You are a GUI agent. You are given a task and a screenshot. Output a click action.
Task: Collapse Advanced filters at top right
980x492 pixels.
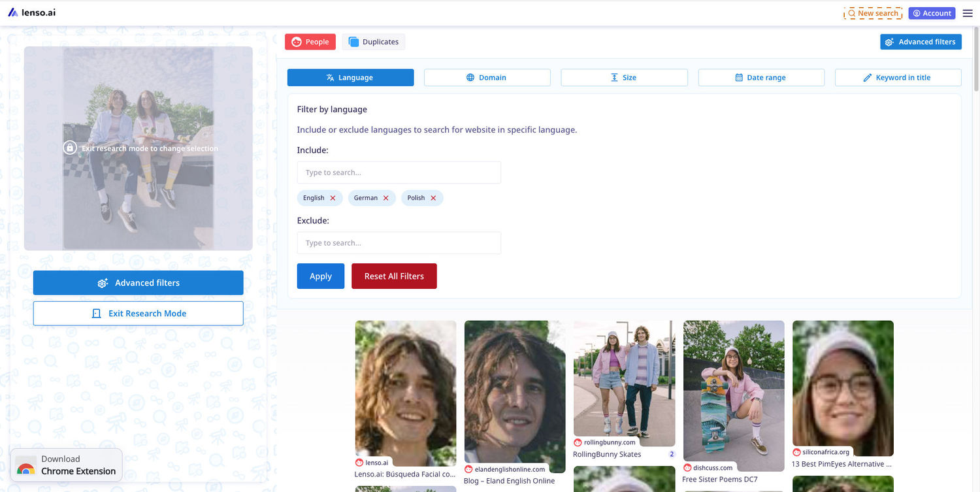click(x=921, y=42)
